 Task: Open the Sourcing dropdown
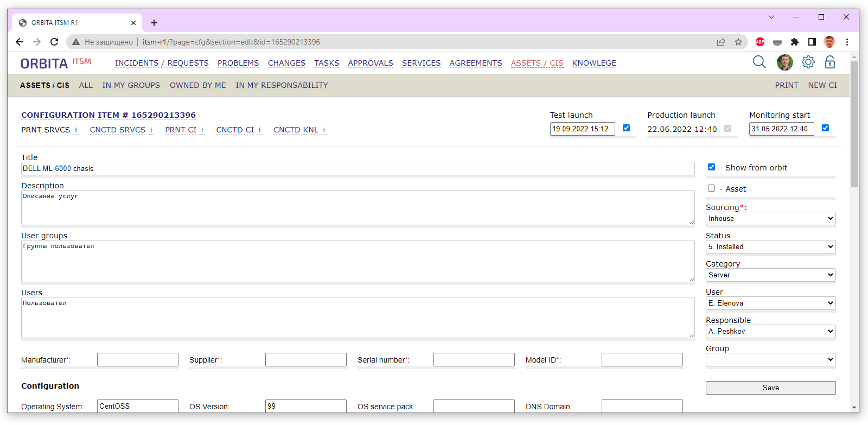click(x=770, y=219)
